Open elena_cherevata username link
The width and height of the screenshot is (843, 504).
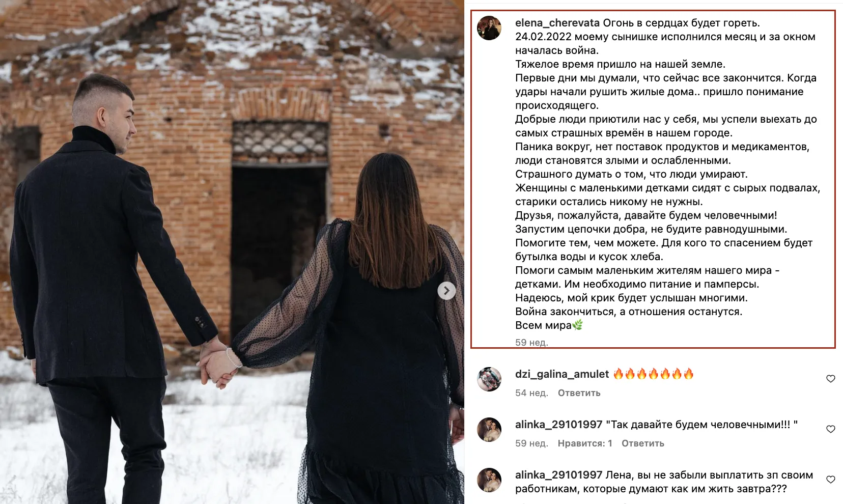pos(557,23)
